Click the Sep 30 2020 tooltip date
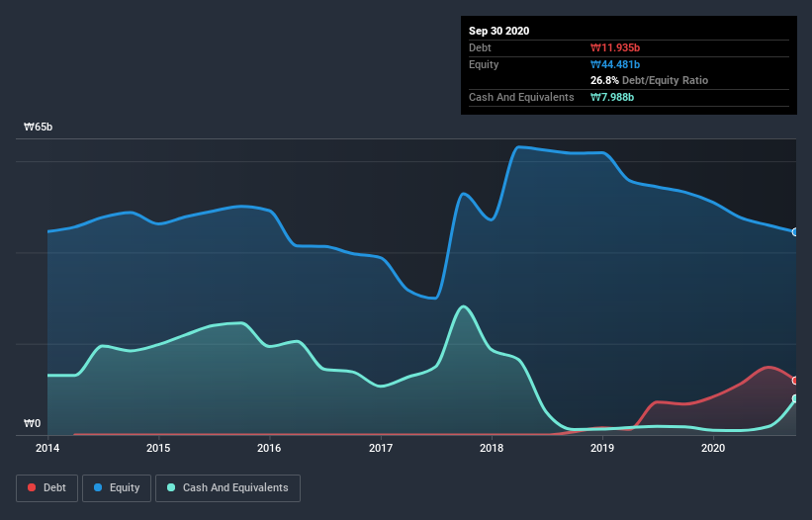The width and height of the screenshot is (812, 520). pos(498,31)
